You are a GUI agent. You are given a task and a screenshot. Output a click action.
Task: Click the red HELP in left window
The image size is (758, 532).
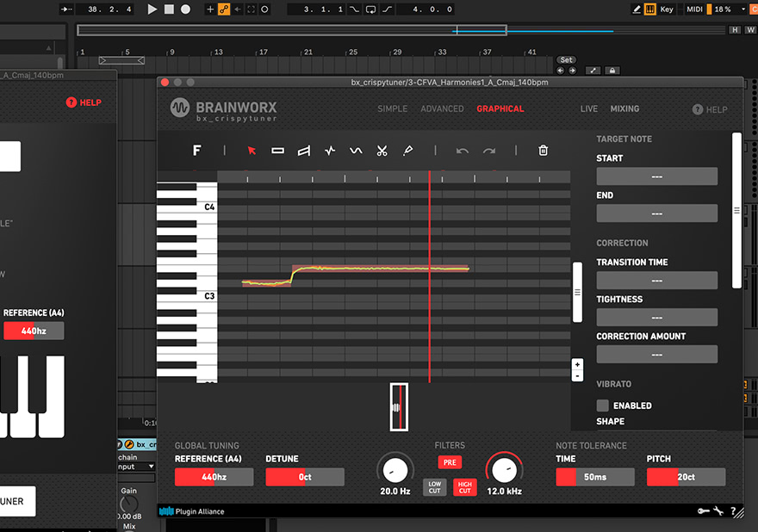[x=84, y=102]
